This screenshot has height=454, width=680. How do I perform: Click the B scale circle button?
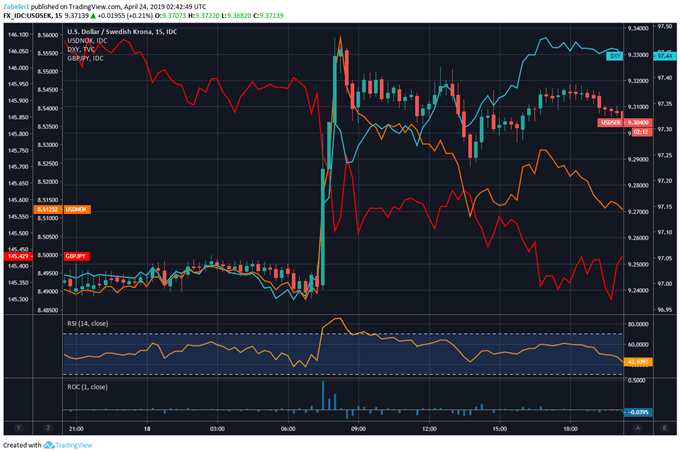click(664, 428)
